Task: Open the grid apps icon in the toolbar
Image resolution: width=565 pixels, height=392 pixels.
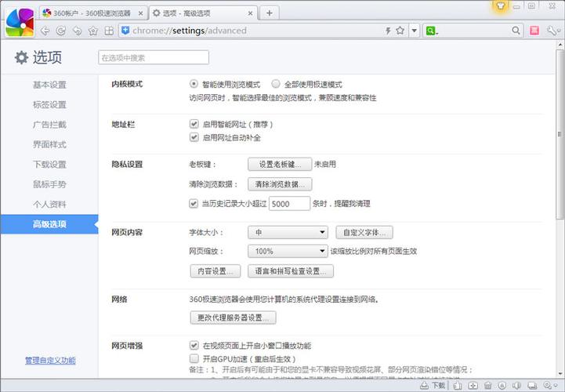Action: point(109,31)
